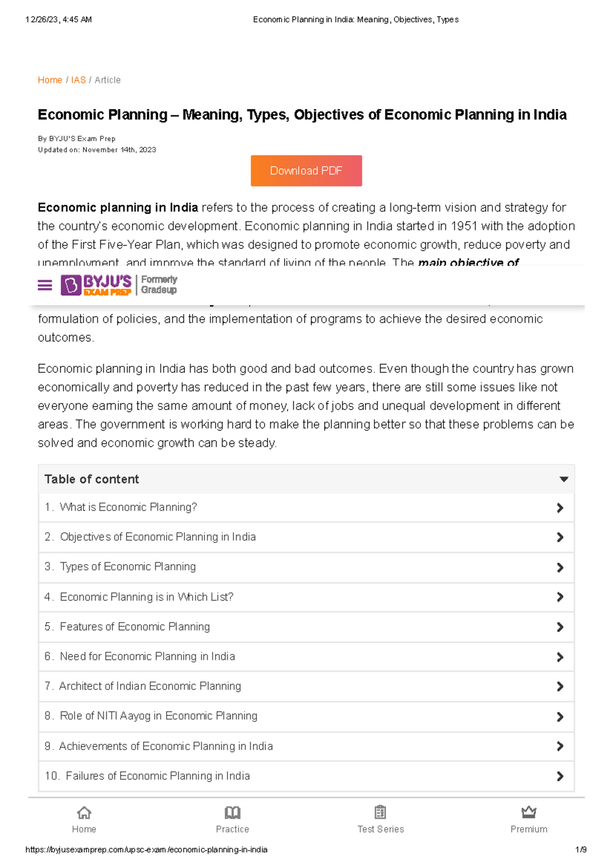Open the byjusexamprep.com URL at page bottom

point(147,849)
